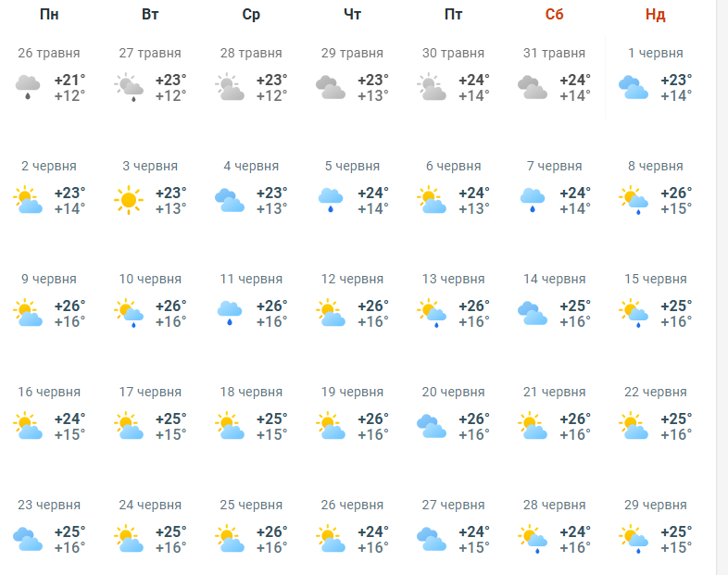Click the rain icon for 5 червня
The width and height of the screenshot is (728, 575).
[x=331, y=200]
